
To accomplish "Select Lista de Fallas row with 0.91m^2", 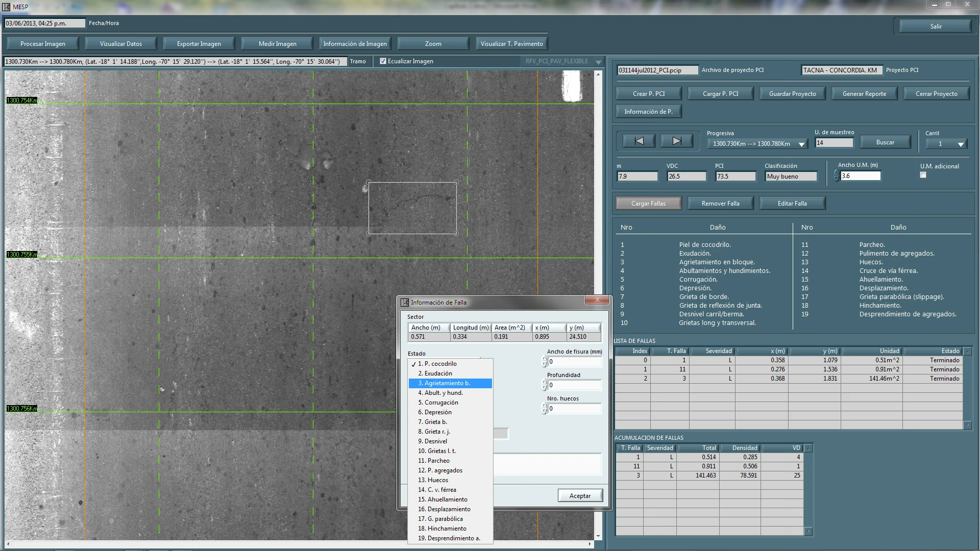I will [789, 369].
